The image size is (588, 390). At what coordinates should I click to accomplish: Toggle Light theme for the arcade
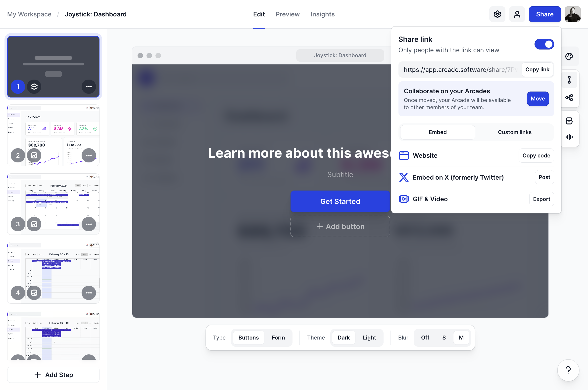pyautogui.click(x=370, y=337)
